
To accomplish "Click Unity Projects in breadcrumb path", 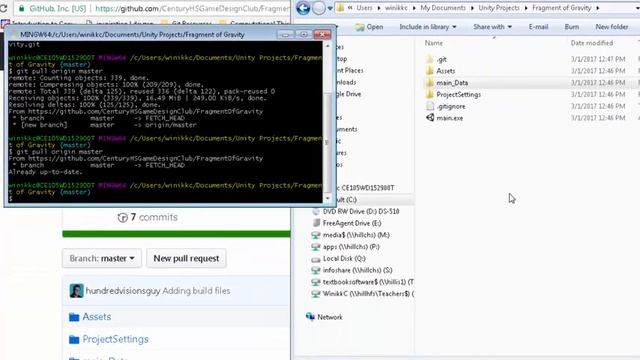I will coord(499,8).
